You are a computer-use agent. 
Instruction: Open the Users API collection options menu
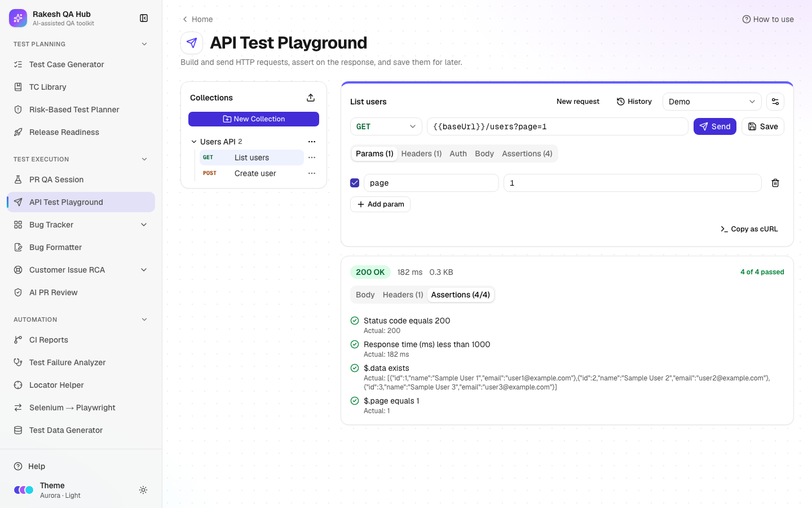click(x=312, y=142)
